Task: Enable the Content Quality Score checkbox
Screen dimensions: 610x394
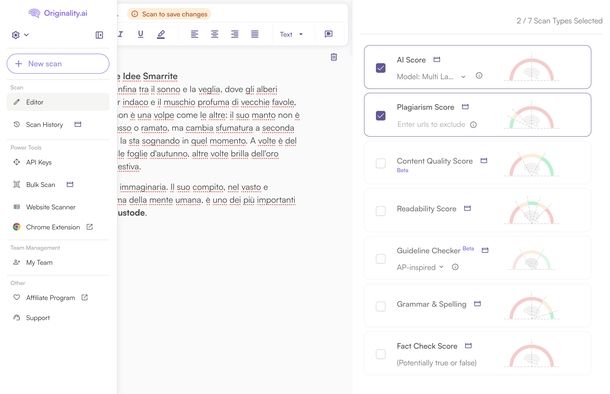Action: [x=380, y=163]
